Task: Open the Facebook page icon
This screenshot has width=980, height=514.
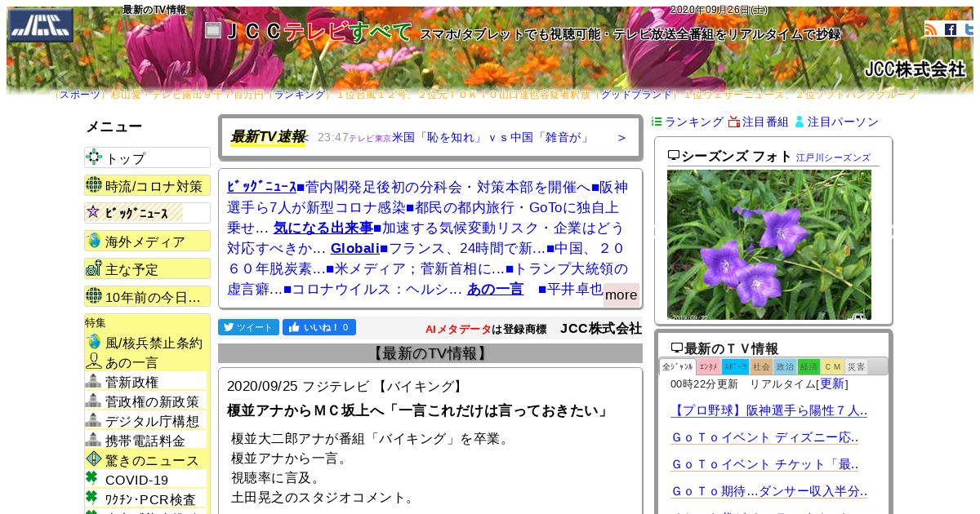Action: point(951,29)
